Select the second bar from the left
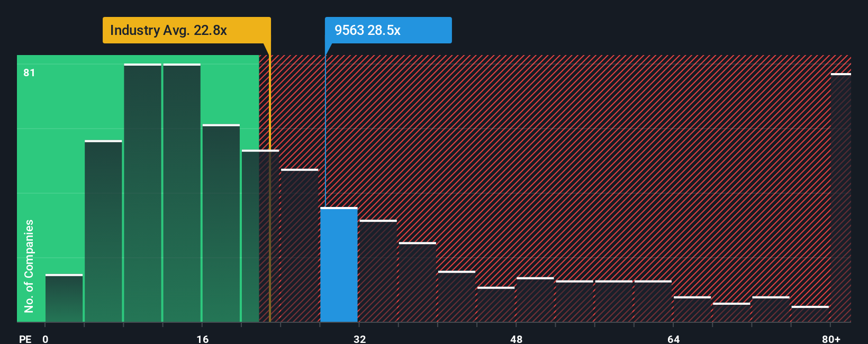 103,231
